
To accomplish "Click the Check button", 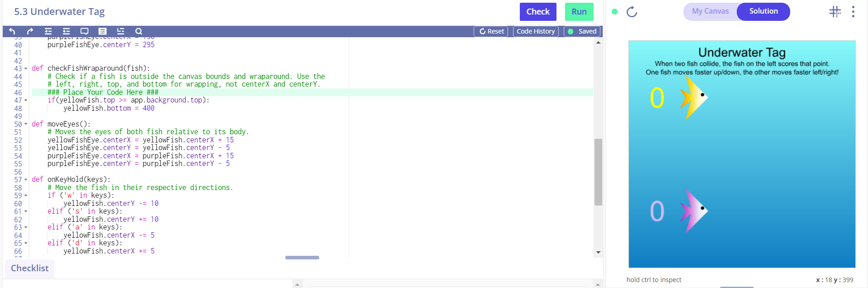I will [x=538, y=12].
